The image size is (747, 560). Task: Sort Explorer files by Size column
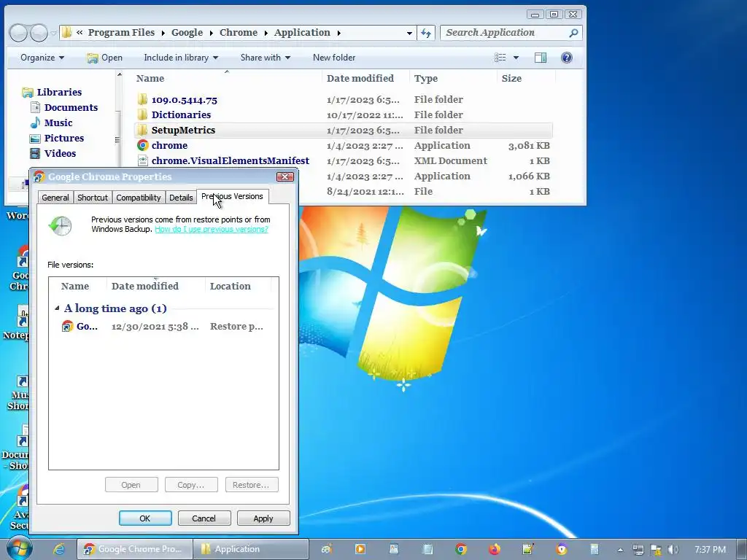[526, 78]
